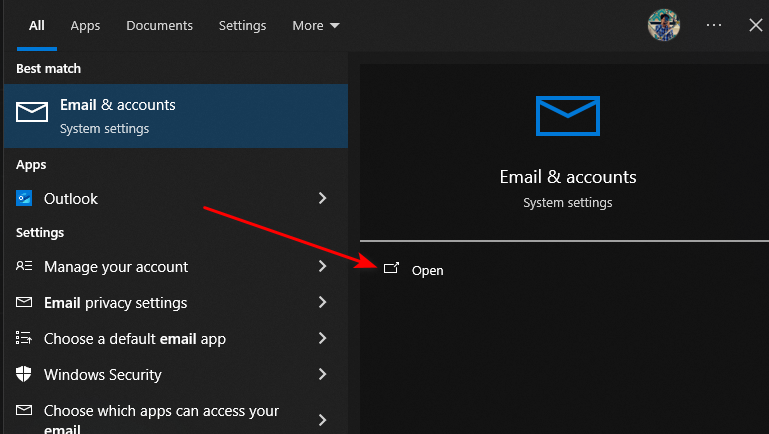Click System settings subtitle in preview pane
The width and height of the screenshot is (769, 434).
567,203
